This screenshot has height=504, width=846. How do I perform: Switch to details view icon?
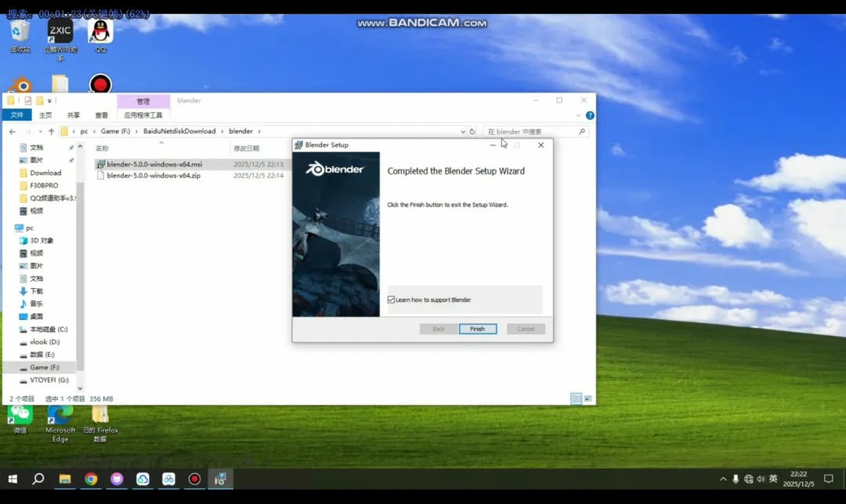577,398
